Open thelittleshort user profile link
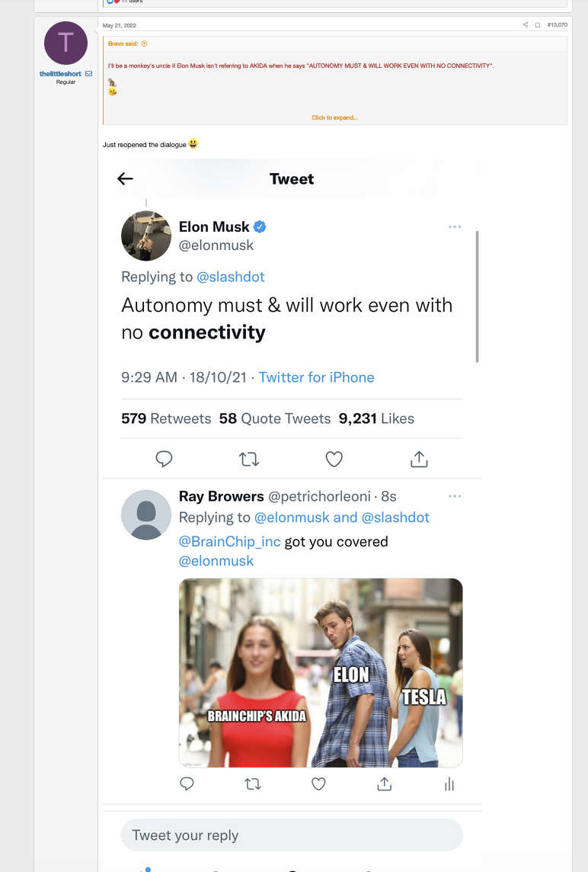 [60, 74]
